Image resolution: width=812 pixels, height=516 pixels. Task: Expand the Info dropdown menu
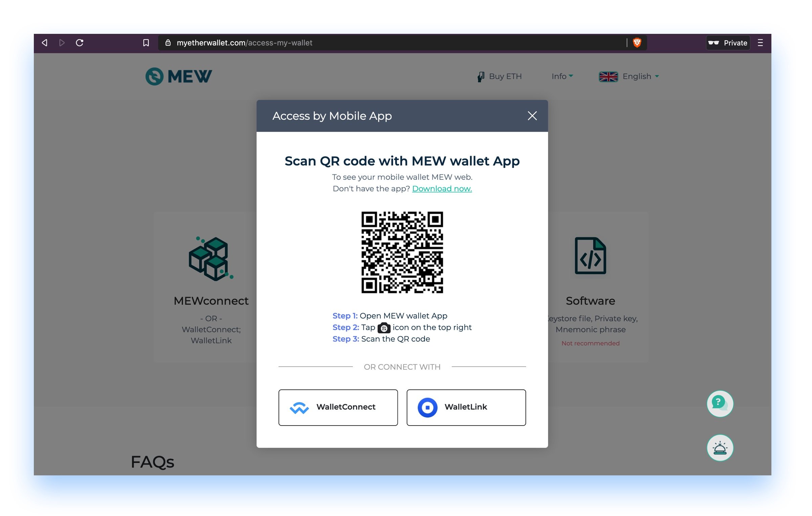click(x=562, y=76)
